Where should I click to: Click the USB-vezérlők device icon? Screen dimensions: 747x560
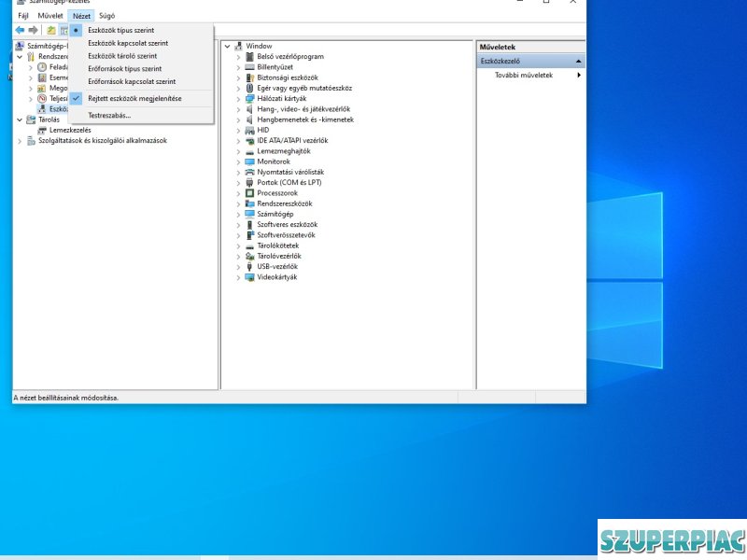[249, 266]
